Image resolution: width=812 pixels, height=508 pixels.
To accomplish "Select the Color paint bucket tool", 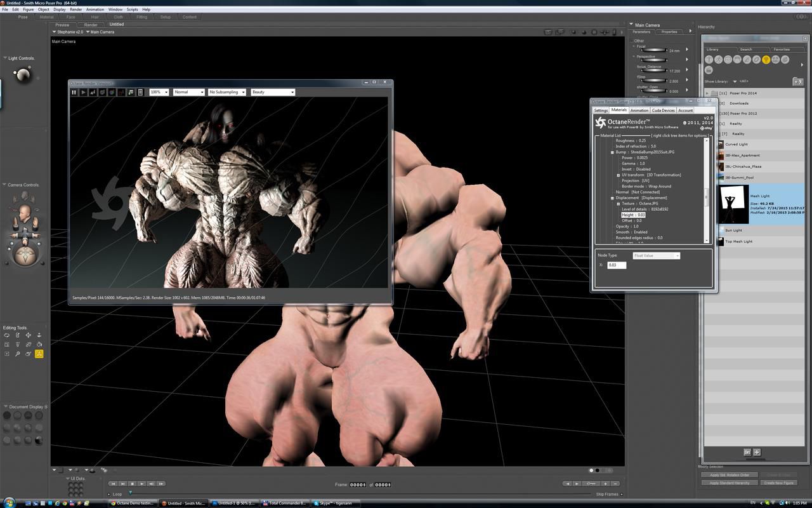I will click(x=39, y=345).
